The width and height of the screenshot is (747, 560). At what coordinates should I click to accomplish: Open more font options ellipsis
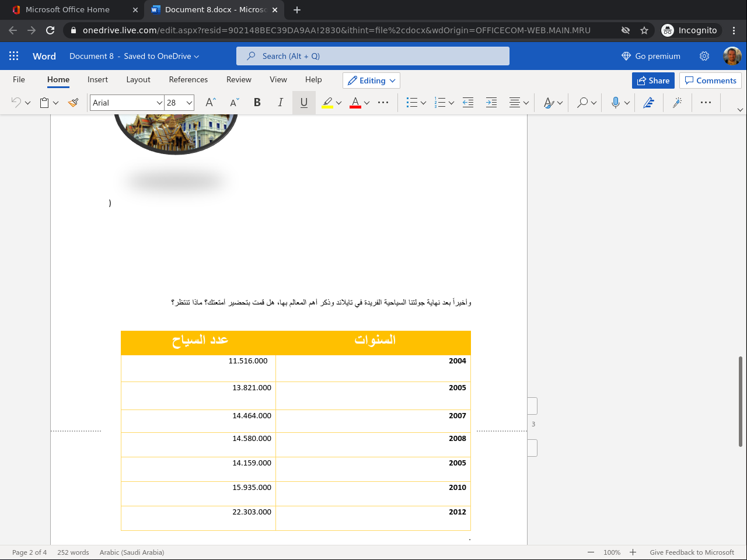[383, 103]
